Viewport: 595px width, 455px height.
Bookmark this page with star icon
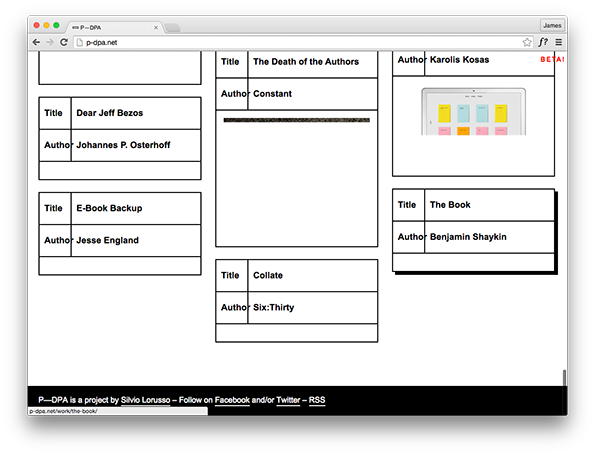(527, 42)
